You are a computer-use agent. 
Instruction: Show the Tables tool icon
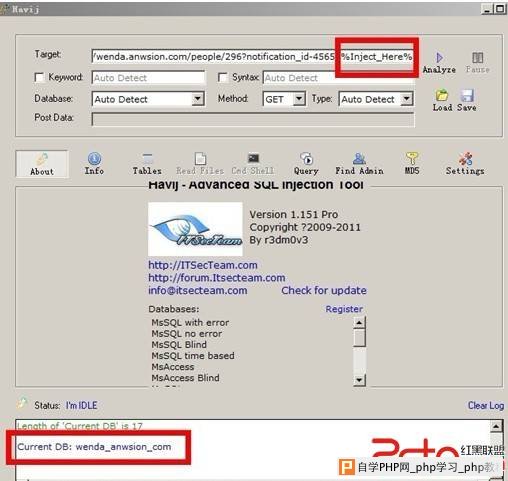coord(147,159)
